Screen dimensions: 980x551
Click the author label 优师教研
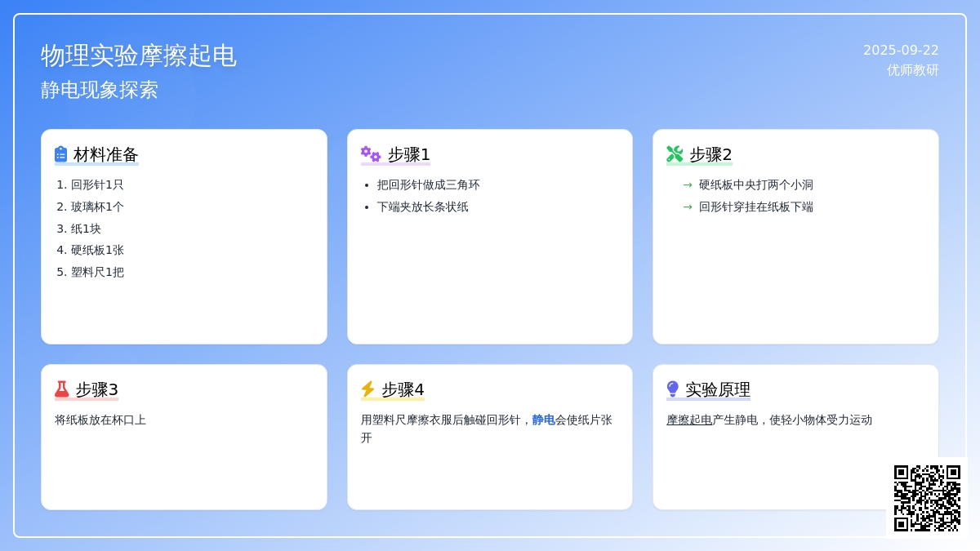(912, 70)
